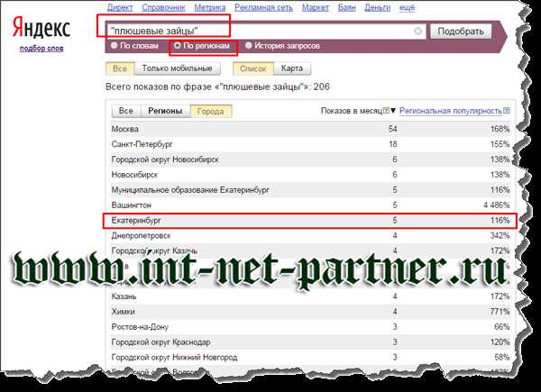Click the help icon next to Региональная популярность
The height and width of the screenshot is (392, 541).
point(506,111)
